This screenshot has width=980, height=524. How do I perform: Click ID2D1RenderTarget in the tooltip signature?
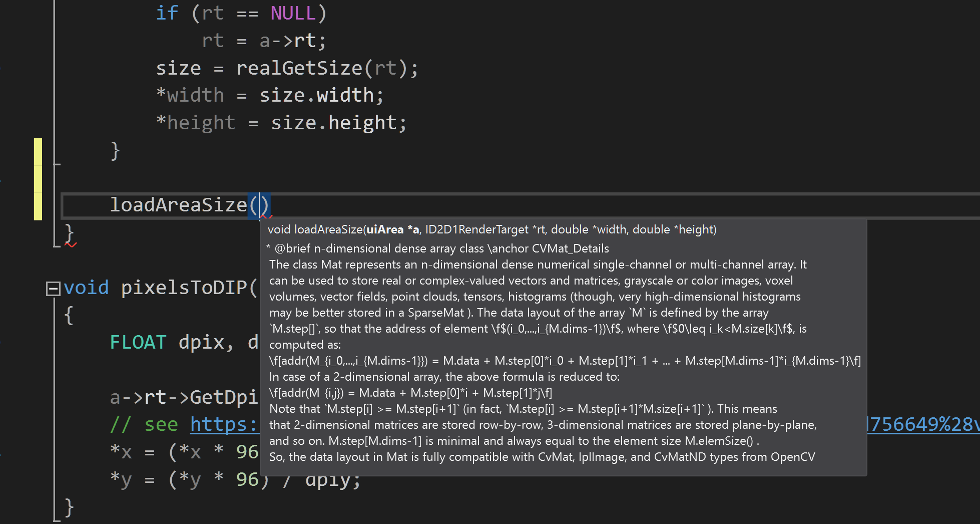[x=476, y=229]
